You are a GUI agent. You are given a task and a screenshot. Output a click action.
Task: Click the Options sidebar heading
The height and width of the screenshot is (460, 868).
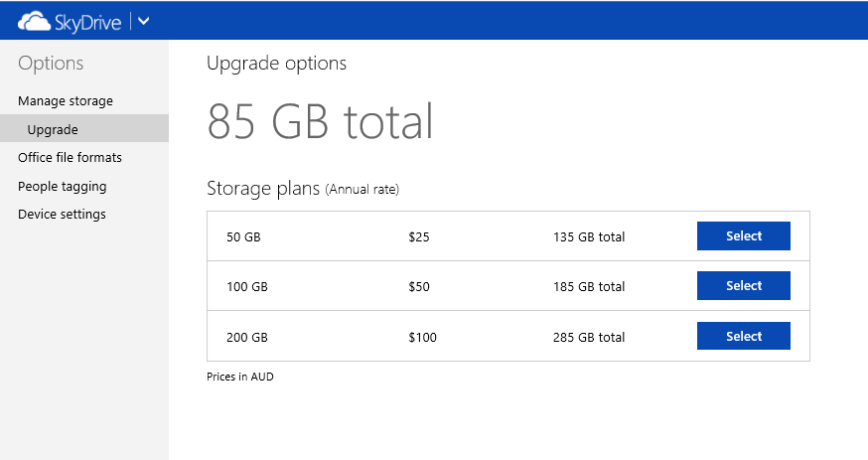pyautogui.click(x=51, y=64)
